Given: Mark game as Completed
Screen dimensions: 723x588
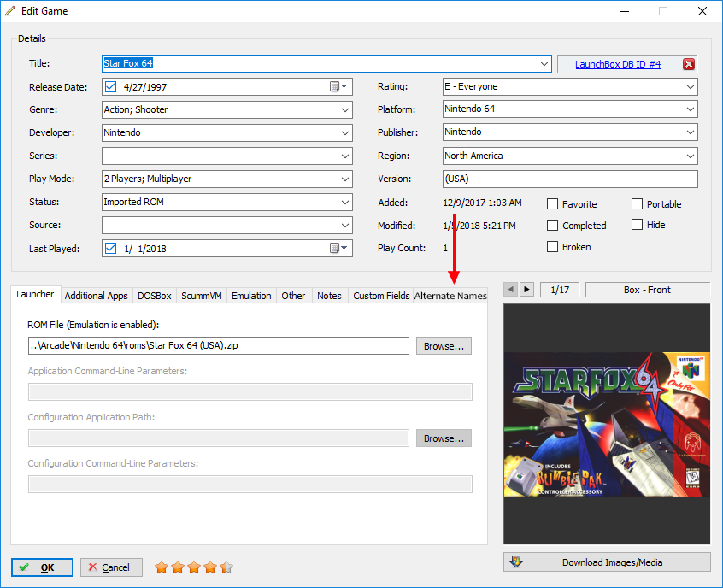Looking at the screenshot, I should (x=552, y=225).
